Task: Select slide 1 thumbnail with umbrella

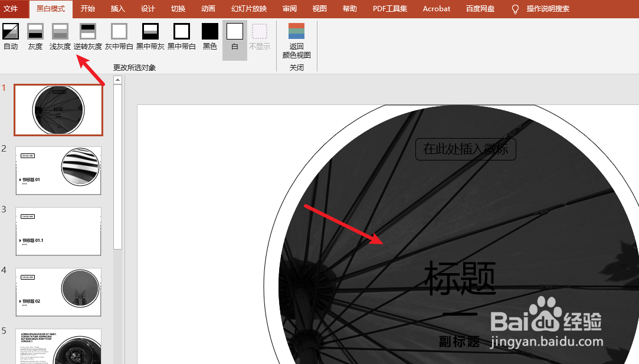Action: pyautogui.click(x=58, y=110)
